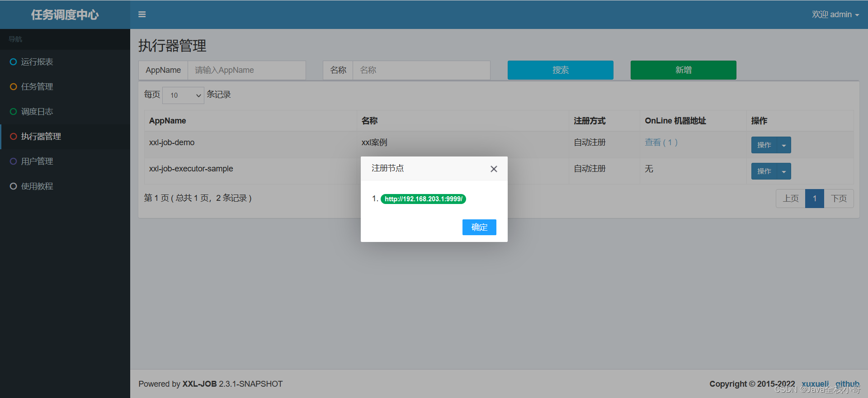Go to previous page with 上页
Viewport: 868px width, 398px height.
[791, 199]
